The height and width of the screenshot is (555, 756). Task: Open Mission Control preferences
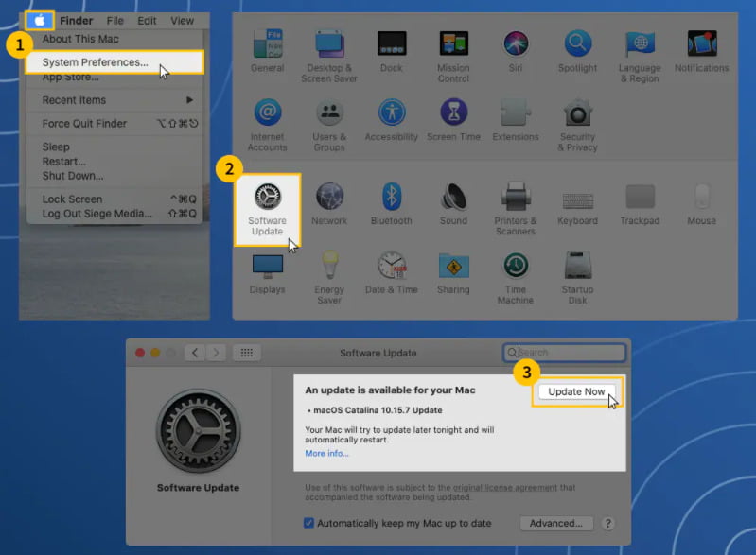454,43
